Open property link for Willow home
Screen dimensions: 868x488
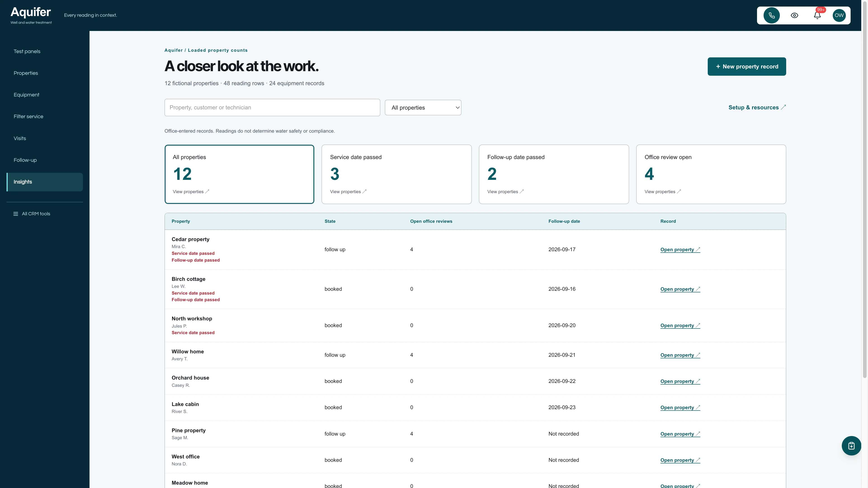[680, 355]
